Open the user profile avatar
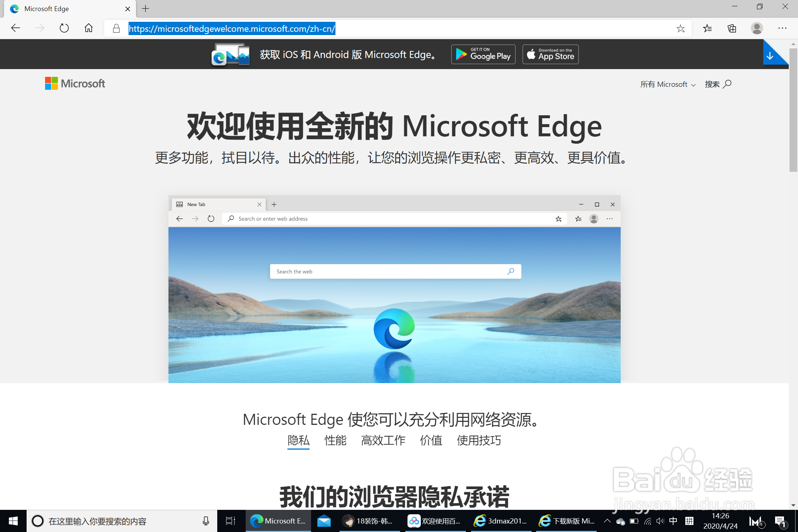 click(757, 28)
